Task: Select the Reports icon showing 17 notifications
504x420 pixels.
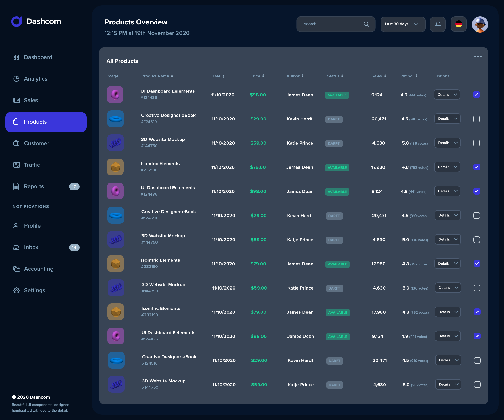Action: (16, 186)
